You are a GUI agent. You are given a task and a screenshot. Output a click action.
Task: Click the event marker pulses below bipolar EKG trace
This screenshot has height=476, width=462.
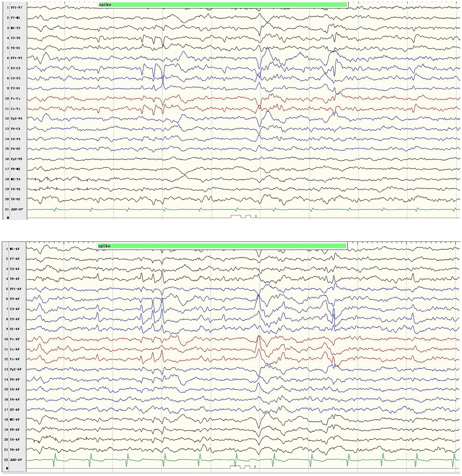[x=244, y=216]
